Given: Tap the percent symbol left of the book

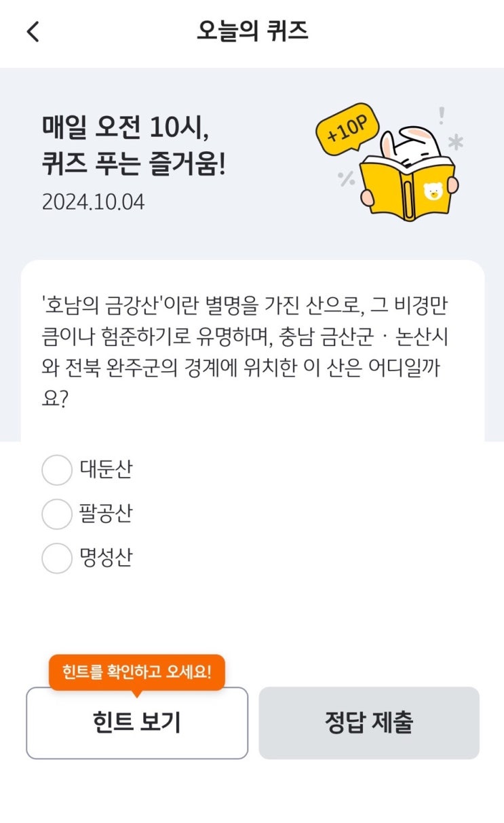Looking at the screenshot, I should [347, 178].
